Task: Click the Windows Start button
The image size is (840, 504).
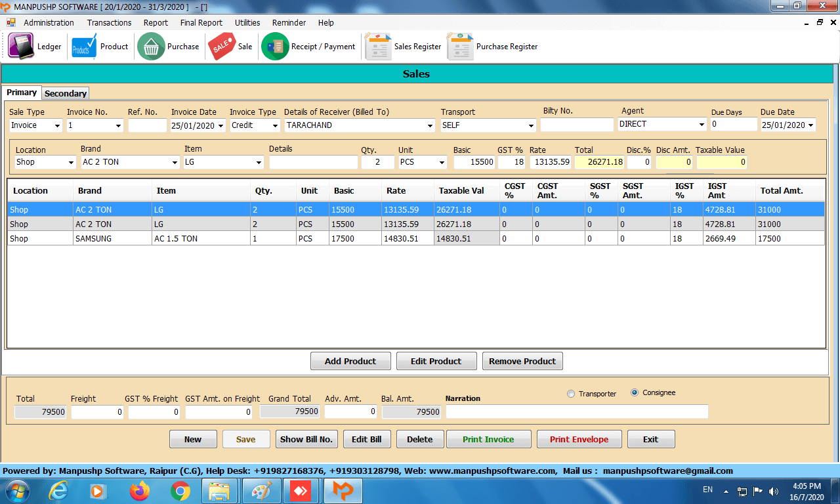Action: (18, 490)
